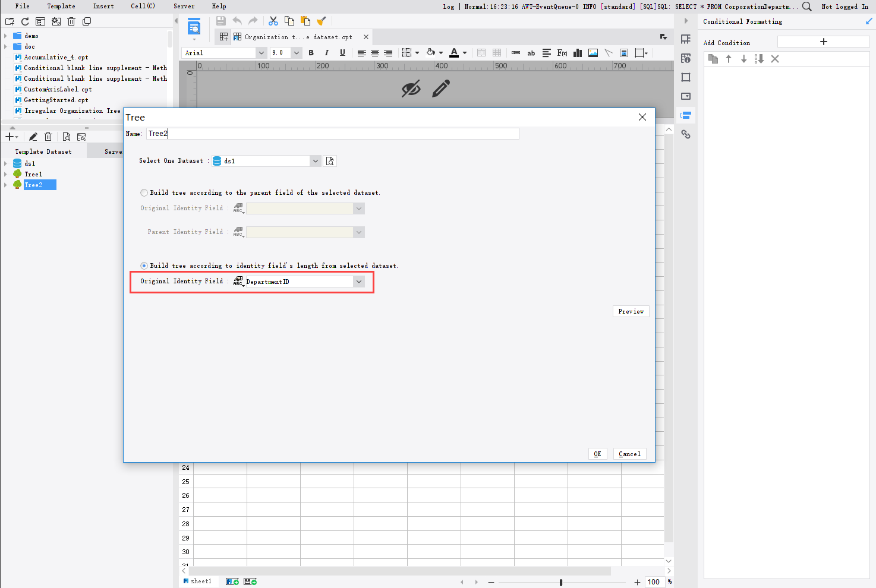The image size is (876, 588).
Task: Open the font color picker
Action: (458, 53)
